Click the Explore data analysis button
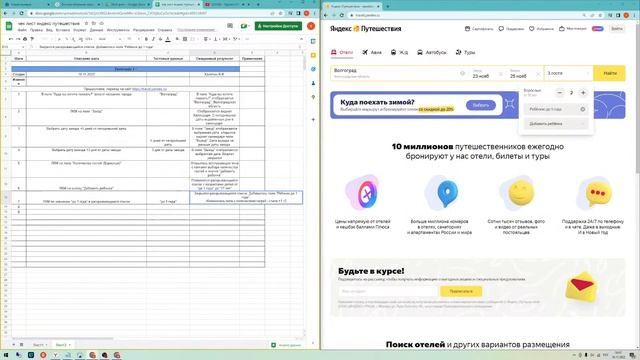This screenshot has height=360, width=640. pyautogui.click(x=286, y=345)
